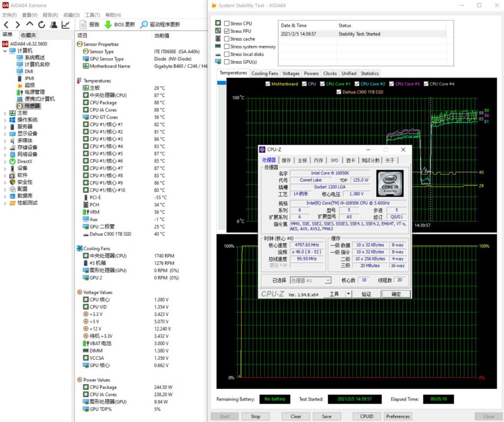Screen dimensions: 504x422
Task: Click the blue graph slider at chart left
Action: tap(221, 83)
